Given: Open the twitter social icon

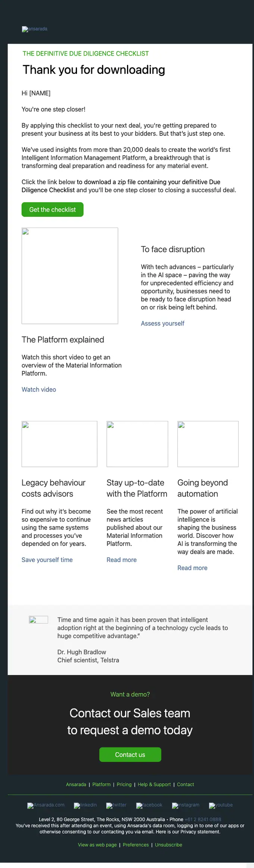Looking at the screenshot, I should tap(116, 805).
